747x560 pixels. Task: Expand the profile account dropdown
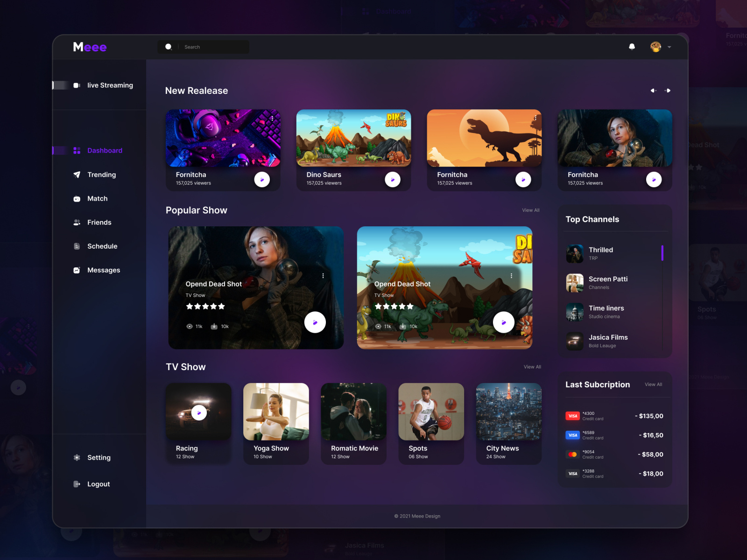coord(669,47)
